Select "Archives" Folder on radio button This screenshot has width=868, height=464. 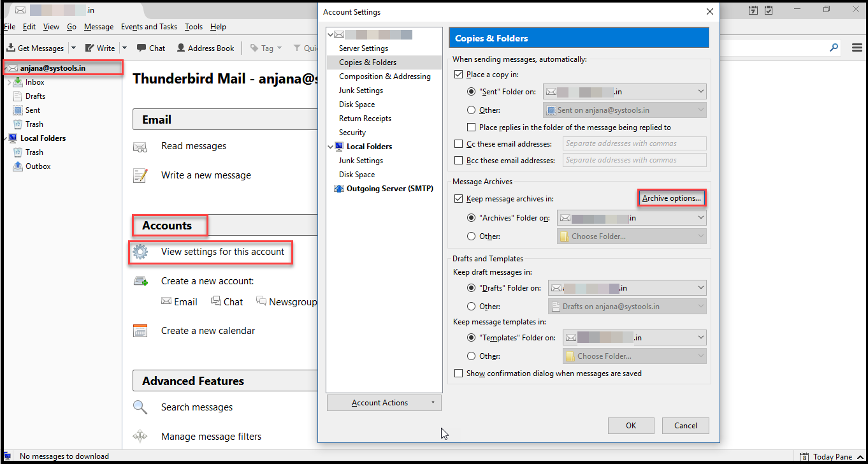click(x=471, y=218)
